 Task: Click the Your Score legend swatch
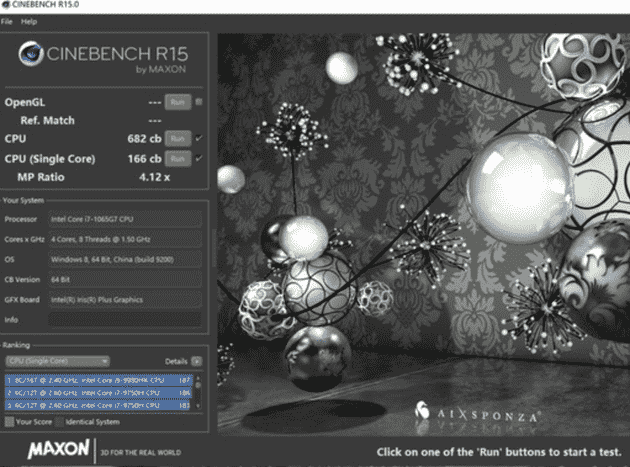[x=9, y=422]
